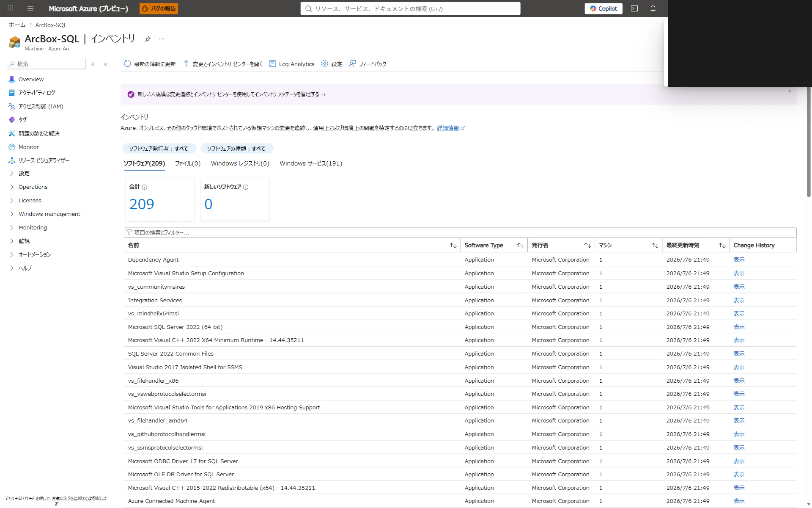
Task: Open 問題の診断と解決 in the sidebar
Action: click(39, 133)
